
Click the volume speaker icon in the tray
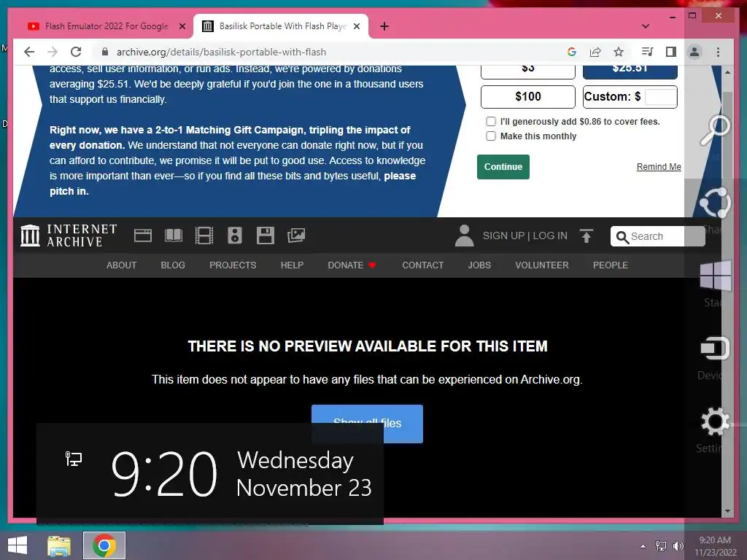click(x=678, y=545)
